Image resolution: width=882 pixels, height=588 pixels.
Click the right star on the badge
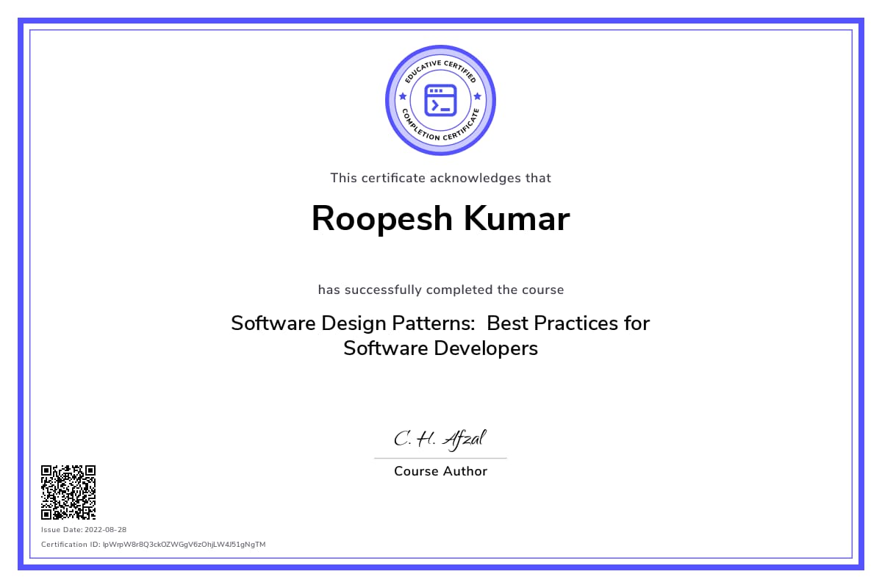478,96
